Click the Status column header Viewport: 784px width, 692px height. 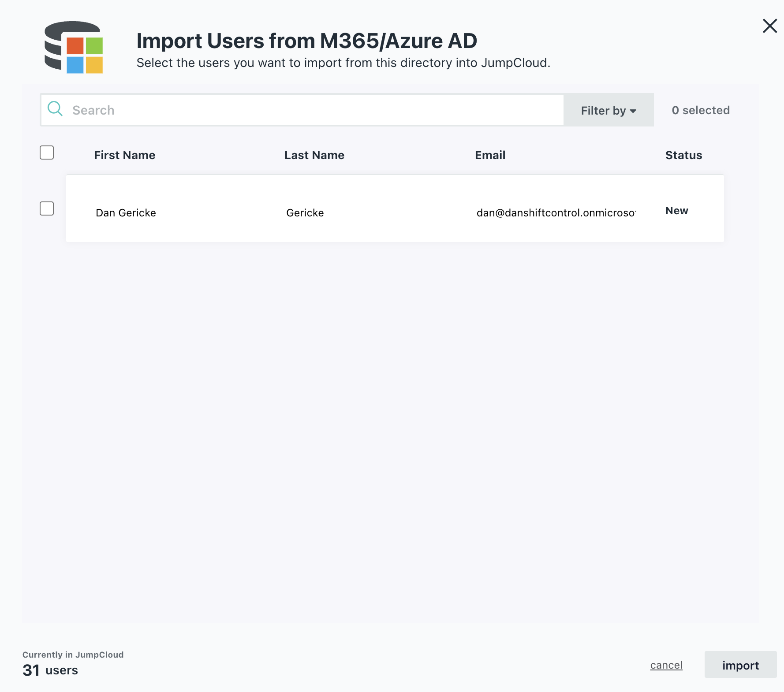683,155
